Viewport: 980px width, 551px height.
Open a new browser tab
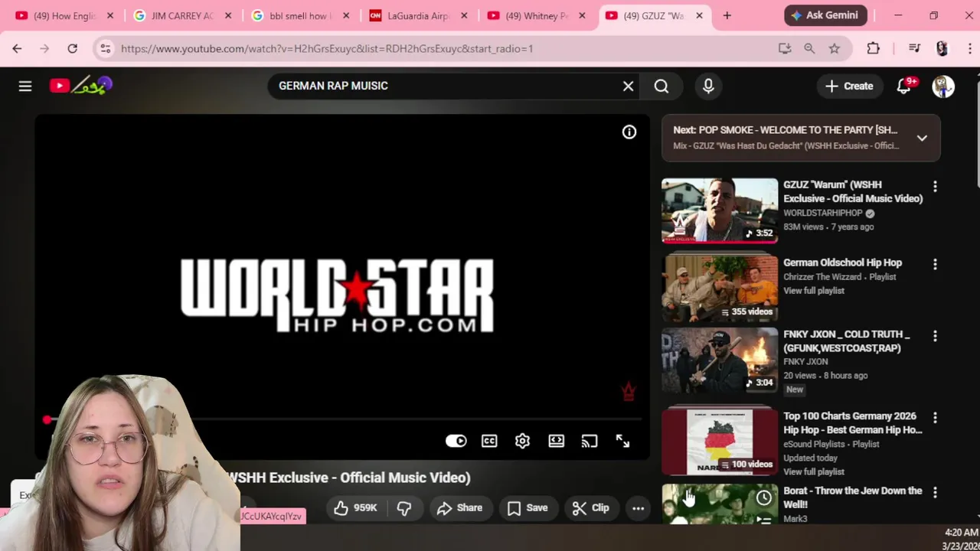click(727, 16)
